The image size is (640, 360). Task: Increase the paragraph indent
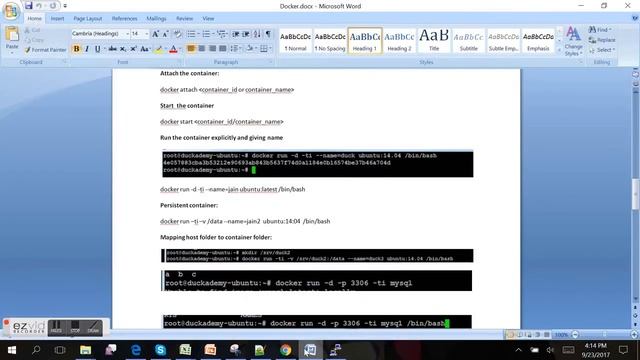(246, 34)
